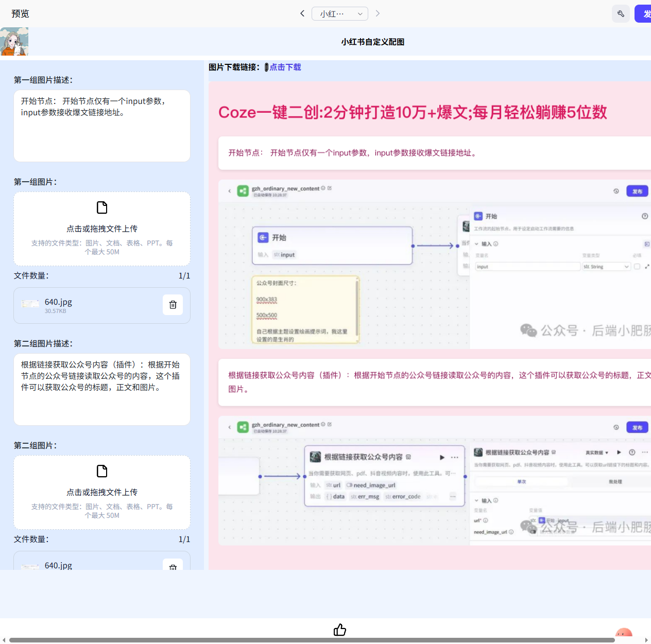The image size is (651, 644).
Task: Click the first 640.jpg file name
Action: click(58, 302)
